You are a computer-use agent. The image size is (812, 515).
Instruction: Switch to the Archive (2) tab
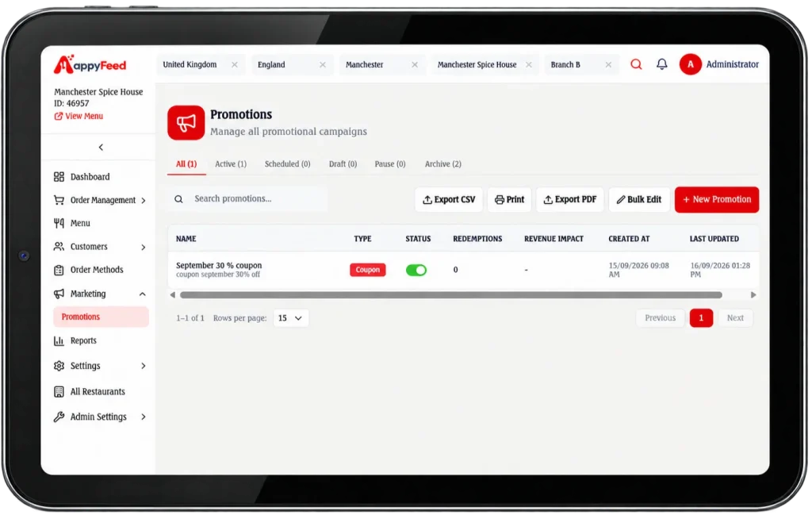pyautogui.click(x=442, y=164)
